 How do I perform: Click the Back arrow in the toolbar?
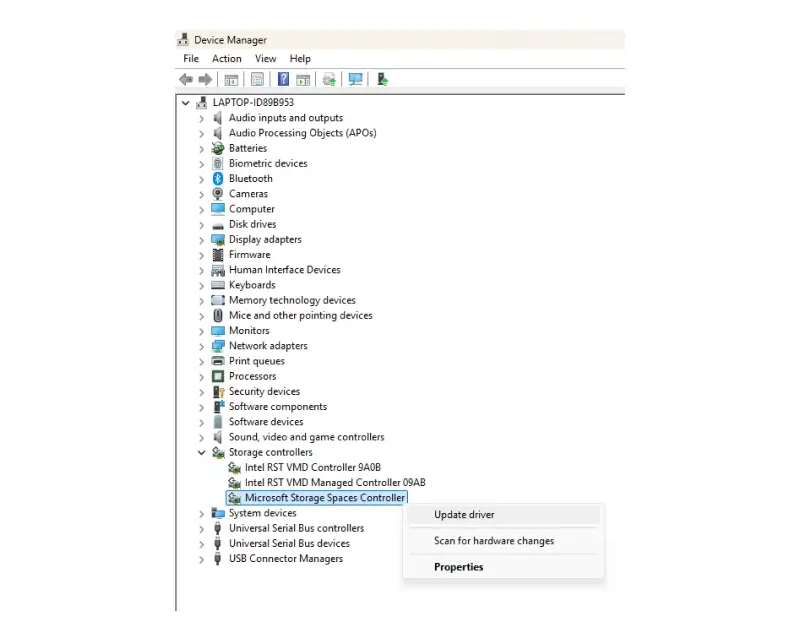tap(186, 80)
